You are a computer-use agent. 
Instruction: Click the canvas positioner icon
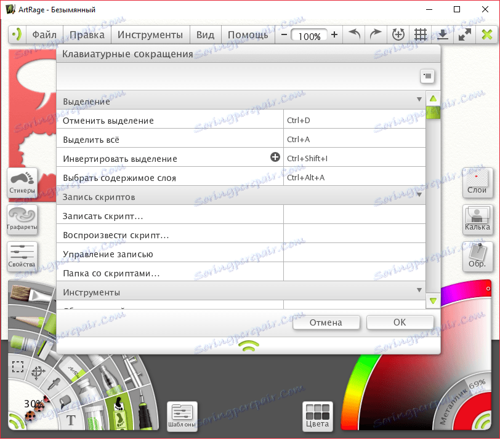coord(398,34)
